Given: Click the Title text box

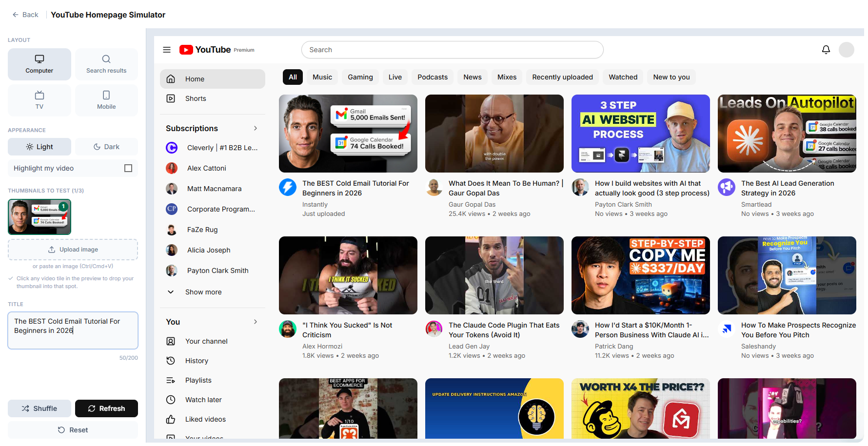Looking at the screenshot, I should pos(73,330).
